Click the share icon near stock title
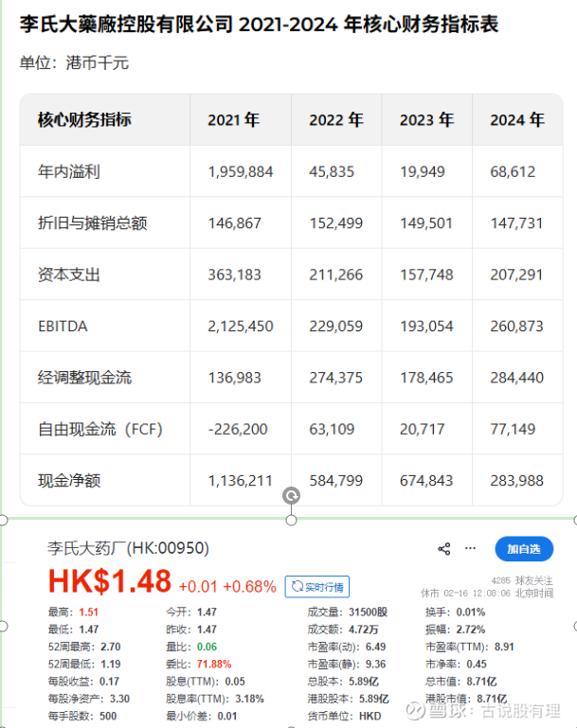The width and height of the screenshot is (577, 728). 444,549
